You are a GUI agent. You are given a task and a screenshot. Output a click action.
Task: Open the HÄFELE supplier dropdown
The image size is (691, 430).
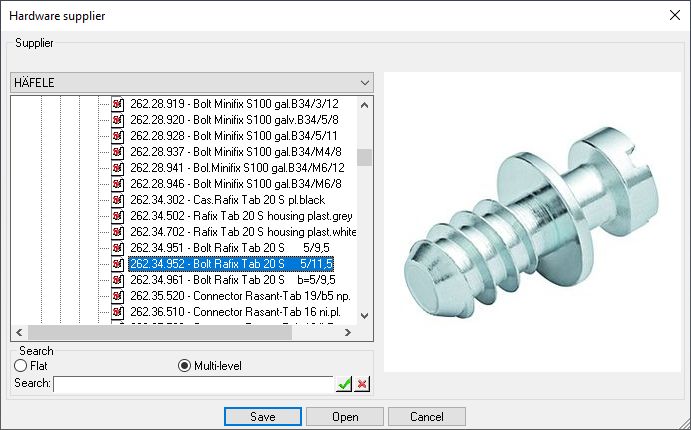click(x=364, y=82)
